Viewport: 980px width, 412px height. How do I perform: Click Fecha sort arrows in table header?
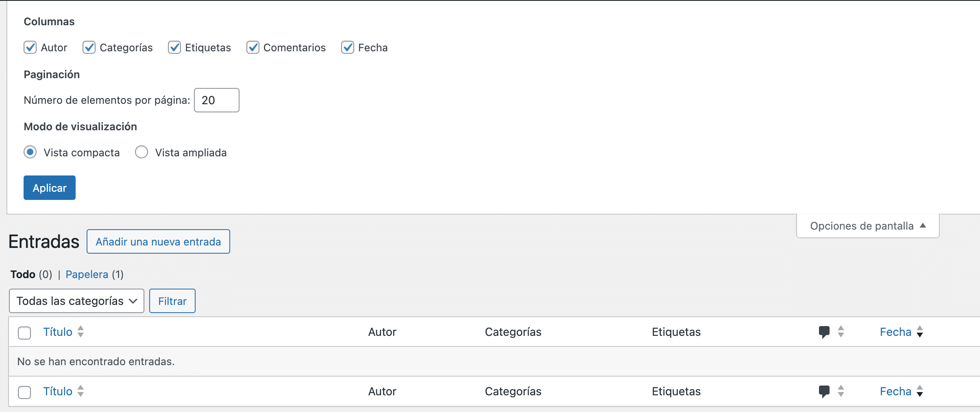[x=920, y=332]
